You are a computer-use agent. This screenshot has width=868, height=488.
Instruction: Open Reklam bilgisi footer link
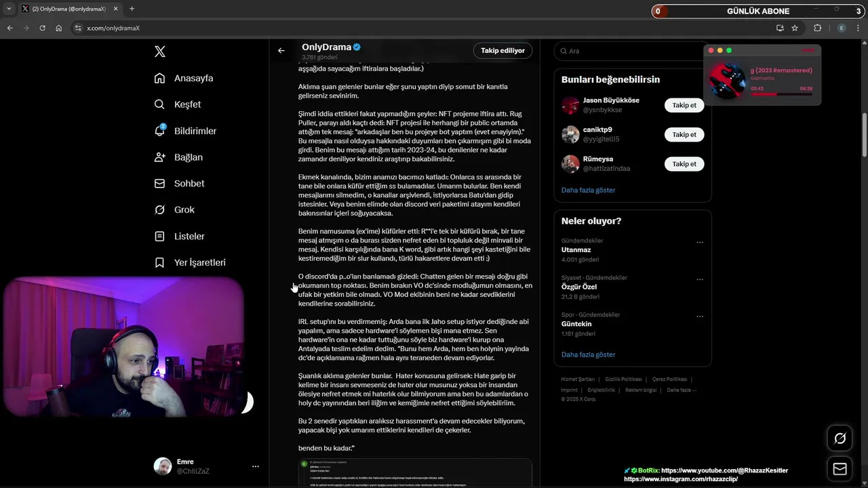coord(641,390)
